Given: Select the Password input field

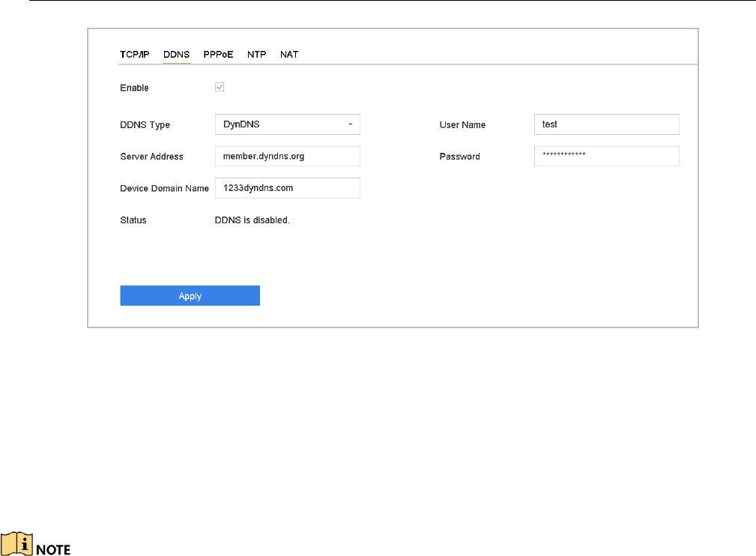Looking at the screenshot, I should click(606, 156).
